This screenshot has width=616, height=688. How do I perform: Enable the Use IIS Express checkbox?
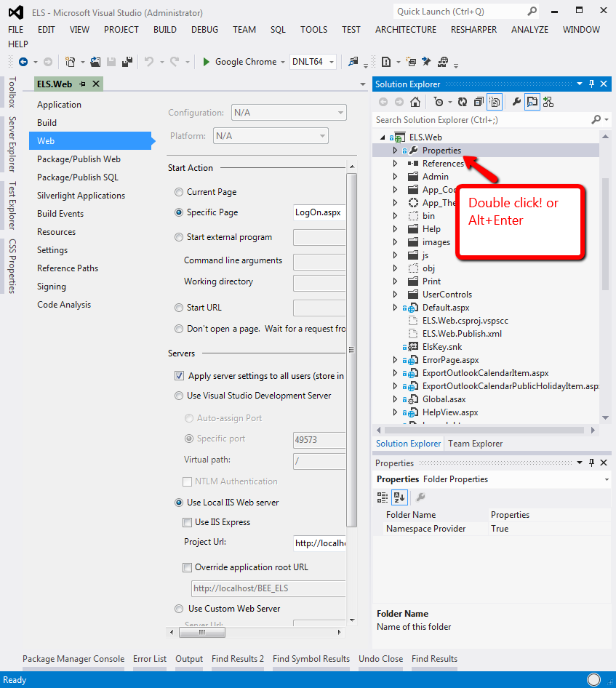187,521
